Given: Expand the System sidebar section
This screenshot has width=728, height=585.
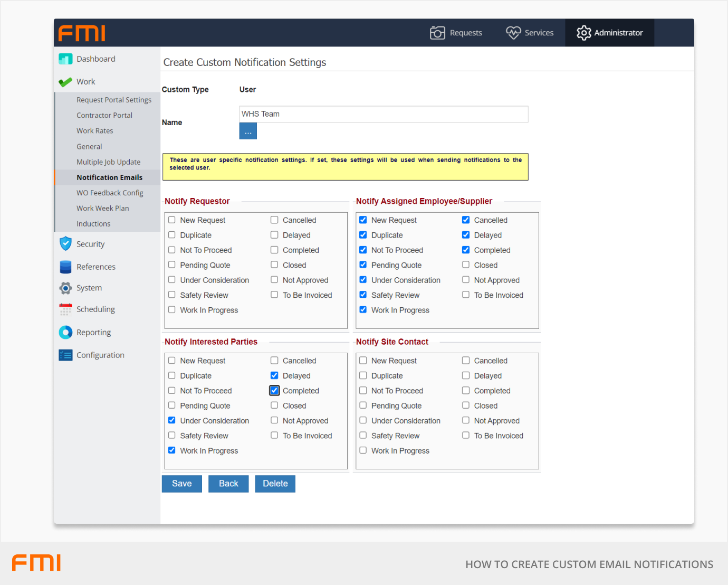Looking at the screenshot, I should 89,288.
